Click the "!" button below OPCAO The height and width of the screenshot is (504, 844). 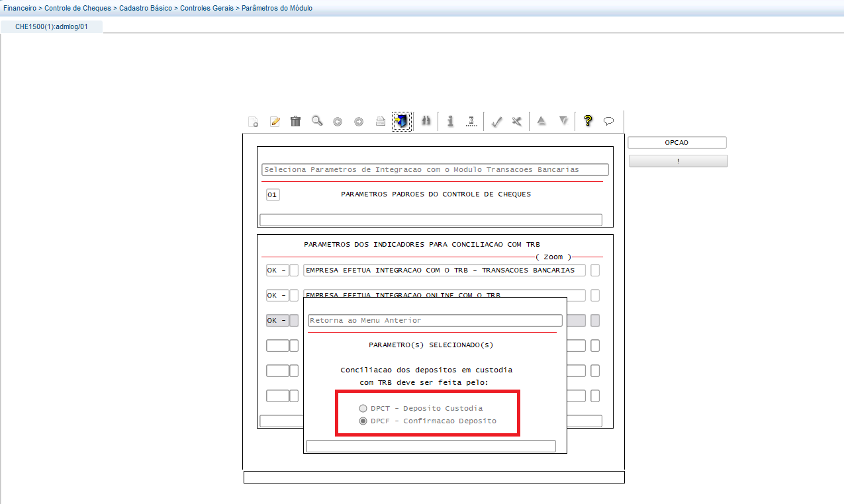(x=678, y=161)
